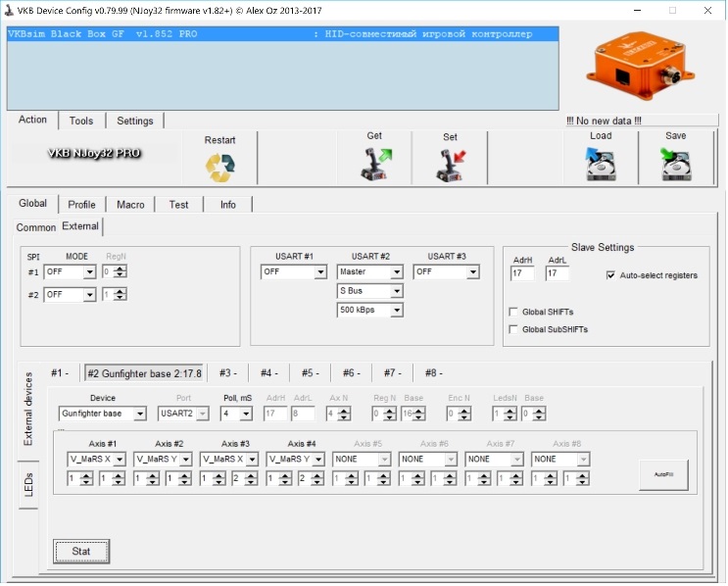This screenshot has height=586, width=728.
Task: Click the app joystick icon in title bar
Action: tap(9, 10)
